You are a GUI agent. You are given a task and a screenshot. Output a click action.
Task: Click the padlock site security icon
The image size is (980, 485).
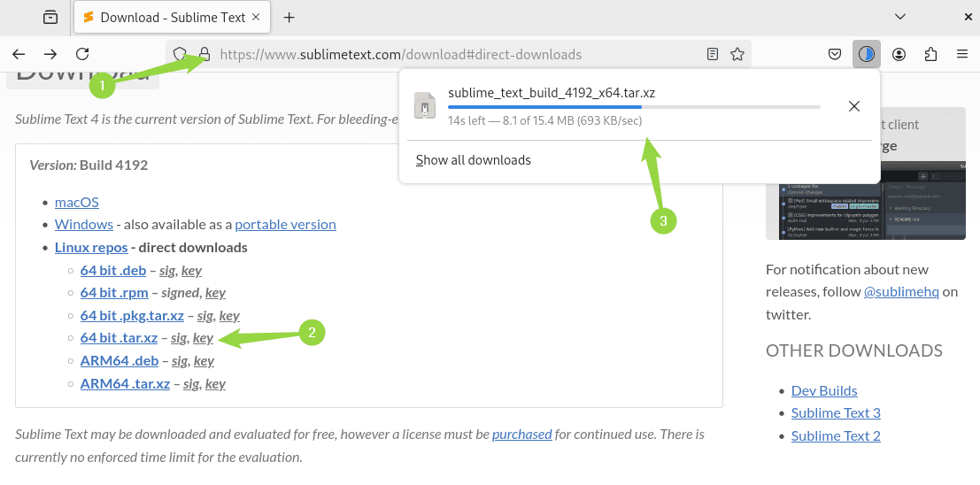pos(204,54)
